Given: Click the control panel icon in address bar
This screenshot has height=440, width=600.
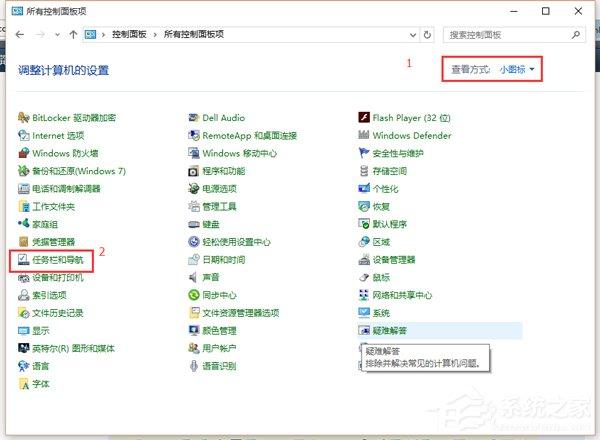Looking at the screenshot, I should coord(90,35).
